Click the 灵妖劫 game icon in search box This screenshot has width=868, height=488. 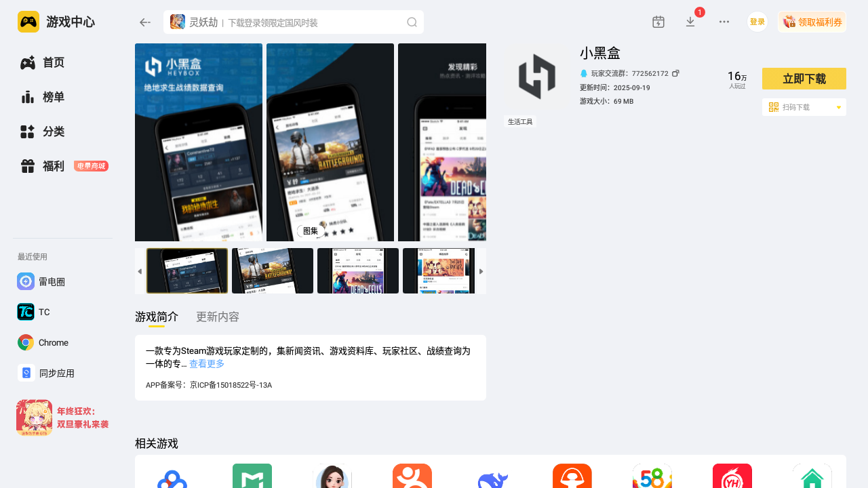[178, 22]
